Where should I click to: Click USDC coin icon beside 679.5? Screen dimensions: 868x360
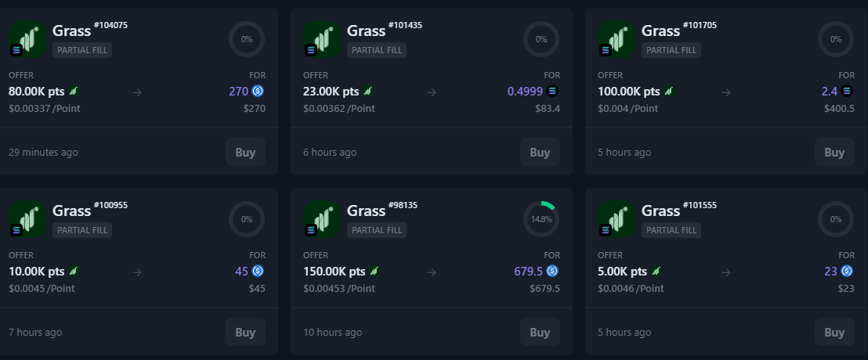552,271
